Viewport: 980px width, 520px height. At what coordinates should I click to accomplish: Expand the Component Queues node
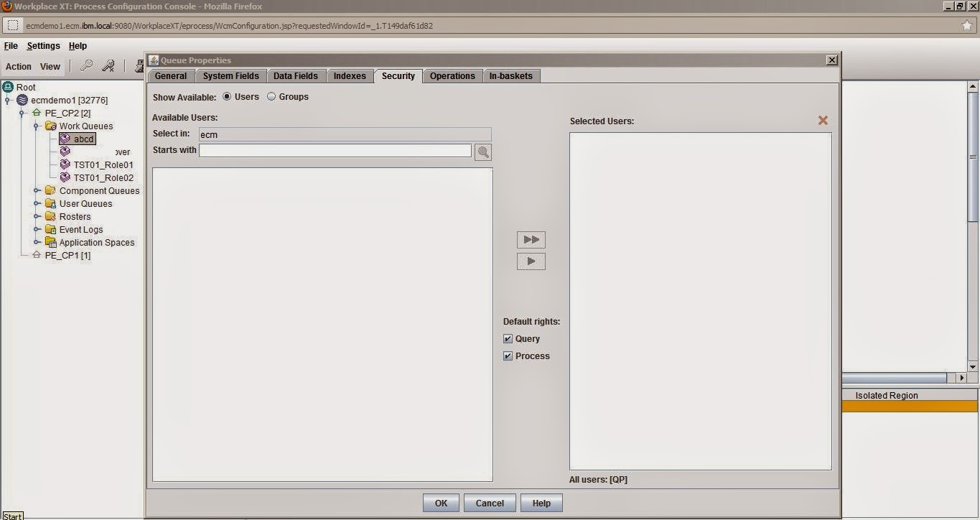click(x=35, y=190)
